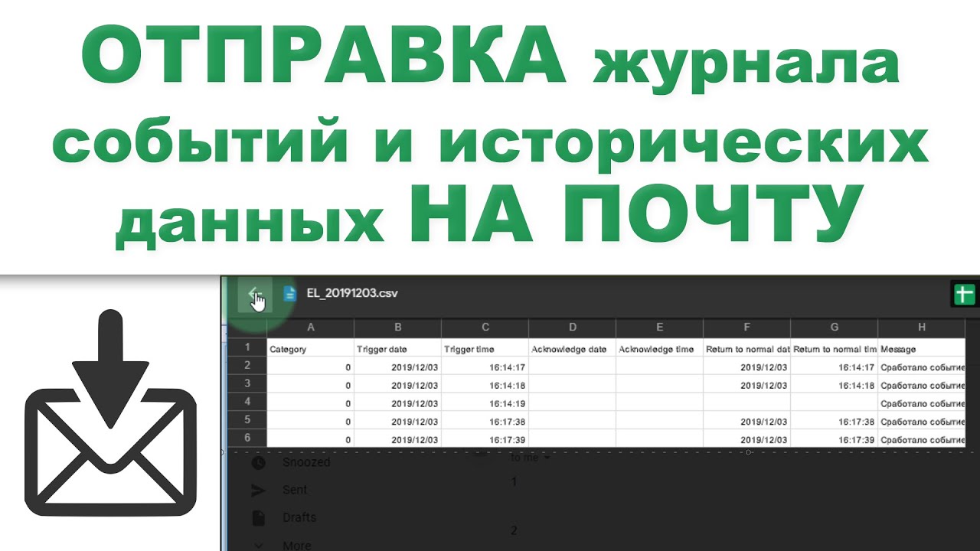Select column C header

(x=485, y=328)
